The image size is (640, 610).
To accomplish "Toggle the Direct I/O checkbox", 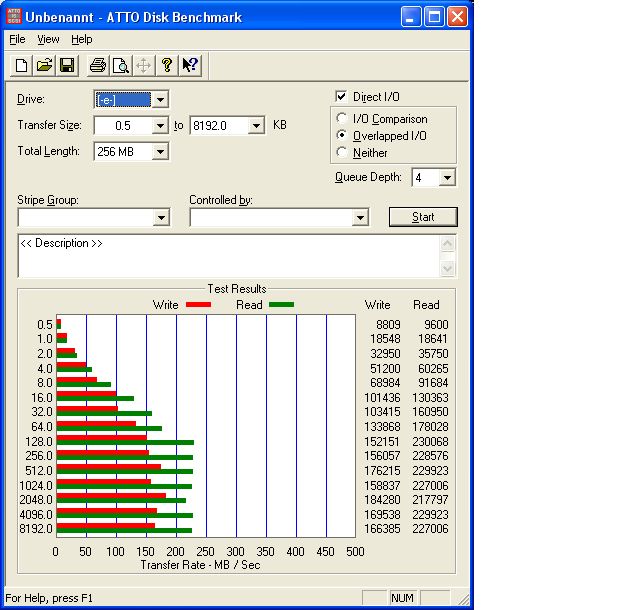I will [341, 96].
